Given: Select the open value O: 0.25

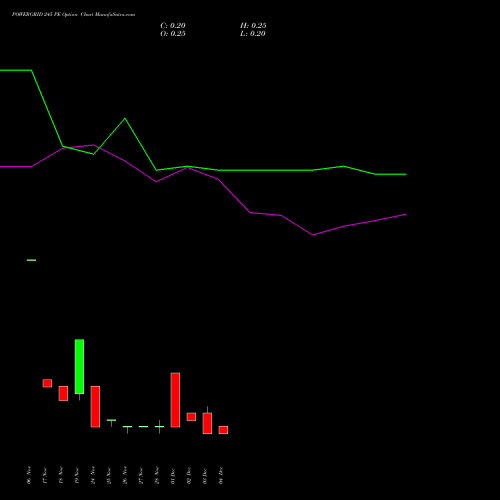Looking at the screenshot, I should coord(173,34).
